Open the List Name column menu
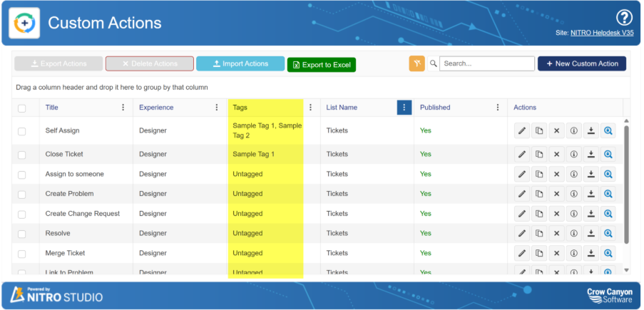 [x=404, y=108]
